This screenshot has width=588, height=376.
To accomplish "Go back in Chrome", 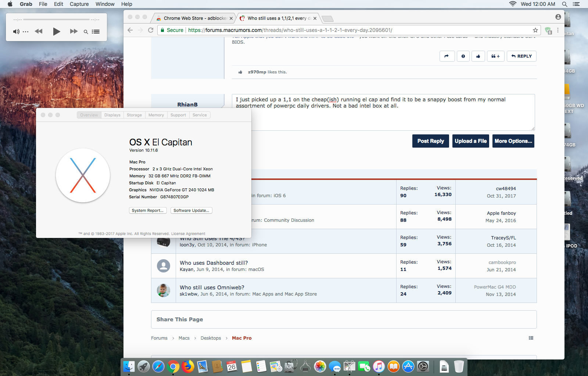I will click(130, 30).
